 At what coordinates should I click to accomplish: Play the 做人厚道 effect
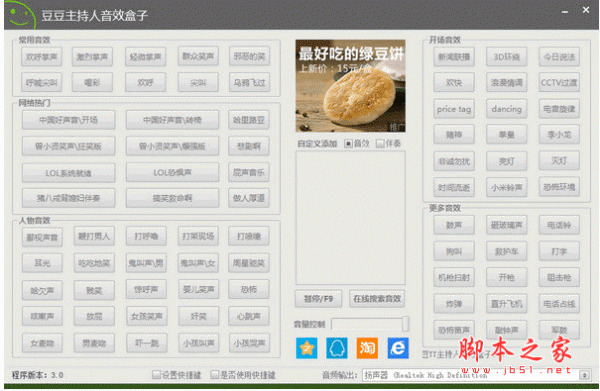coord(249,198)
